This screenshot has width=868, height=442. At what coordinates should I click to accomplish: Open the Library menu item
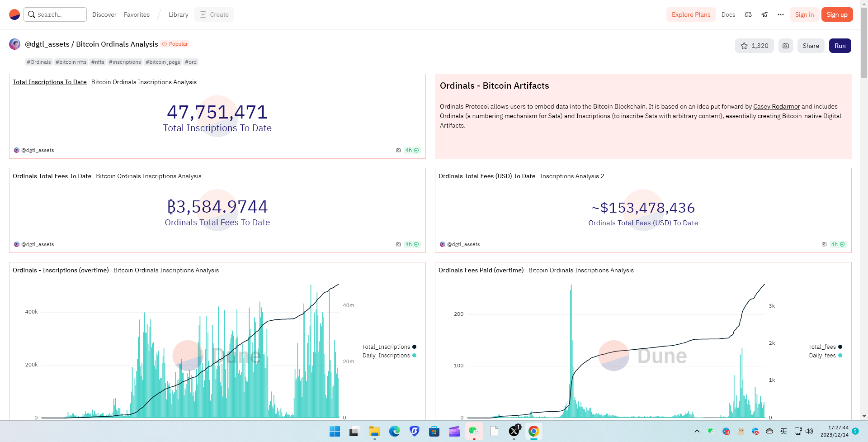[179, 14]
